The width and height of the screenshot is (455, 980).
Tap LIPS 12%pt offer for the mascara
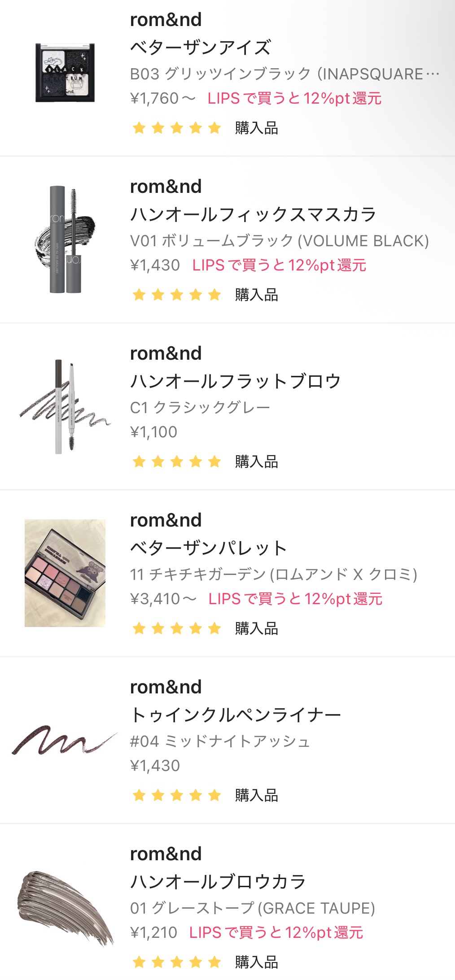click(x=279, y=265)
